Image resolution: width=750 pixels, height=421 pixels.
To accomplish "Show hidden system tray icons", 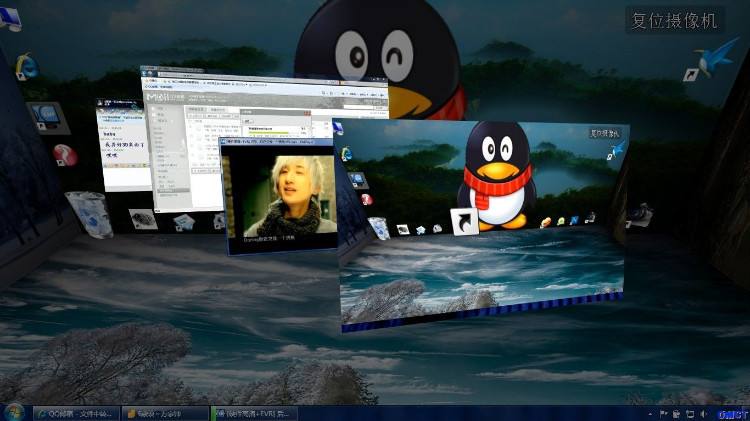I will 650,414.
